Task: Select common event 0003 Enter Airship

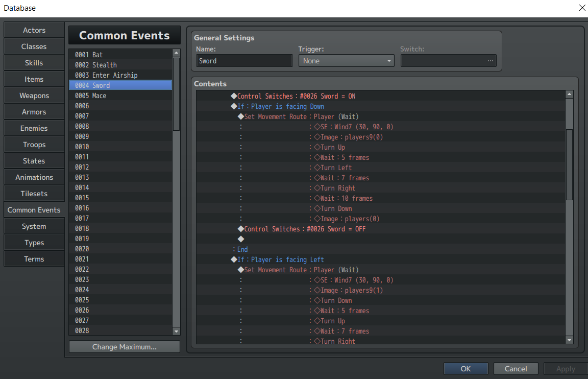Action: point(120,75)
